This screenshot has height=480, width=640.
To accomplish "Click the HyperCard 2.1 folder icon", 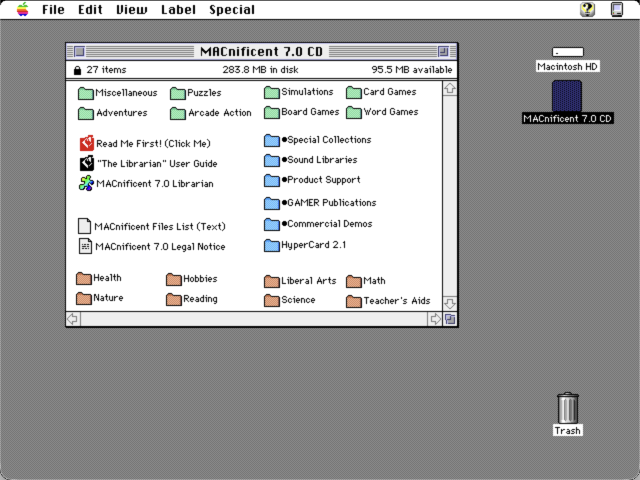I will click(x=271, y=246).
